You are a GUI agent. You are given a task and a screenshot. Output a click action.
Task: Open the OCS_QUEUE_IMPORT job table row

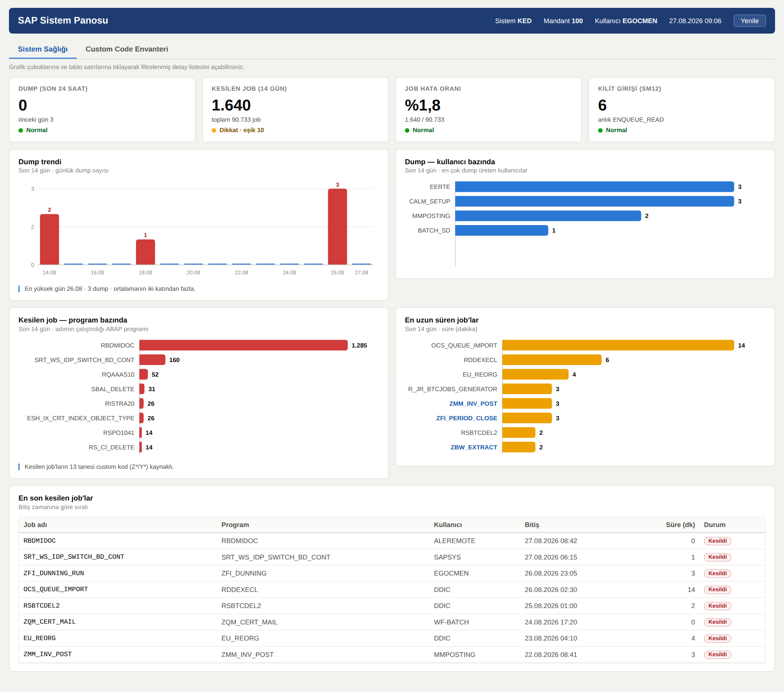click(392, 589)
